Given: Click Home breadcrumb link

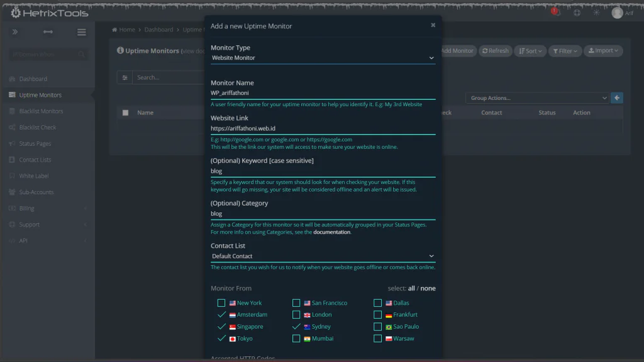Looking at the screenshot, I should coord(127,30).
